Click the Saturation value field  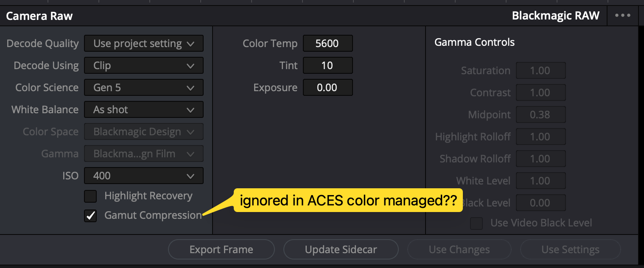(x=540, y=71)
